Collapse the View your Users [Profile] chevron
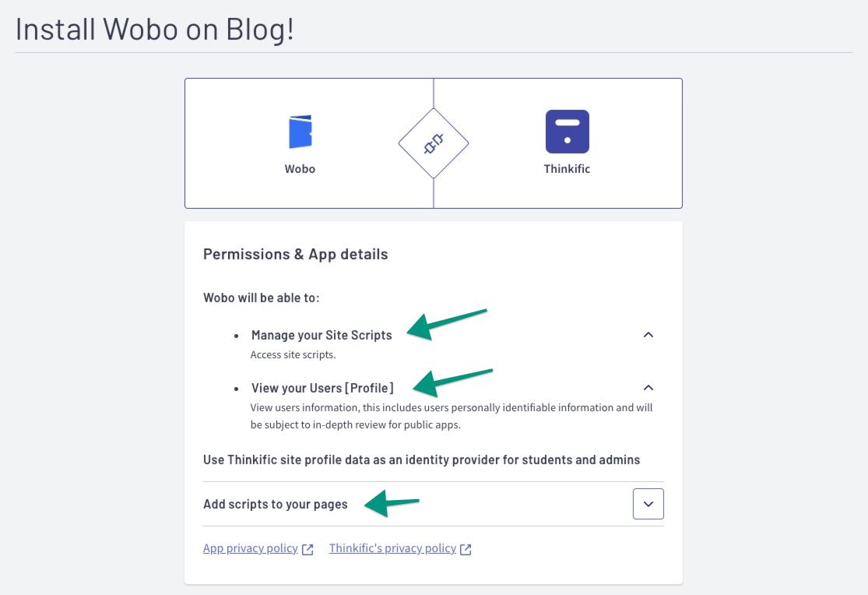 [648, 387]
